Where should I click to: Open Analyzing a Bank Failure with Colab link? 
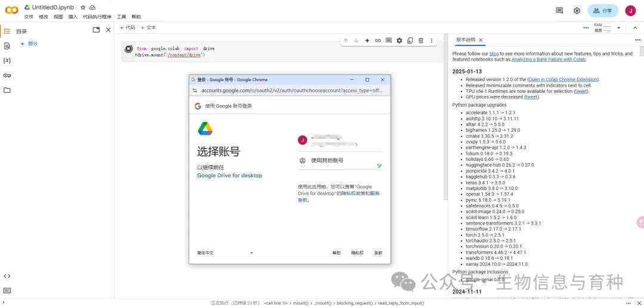click(x=549, y=60)
